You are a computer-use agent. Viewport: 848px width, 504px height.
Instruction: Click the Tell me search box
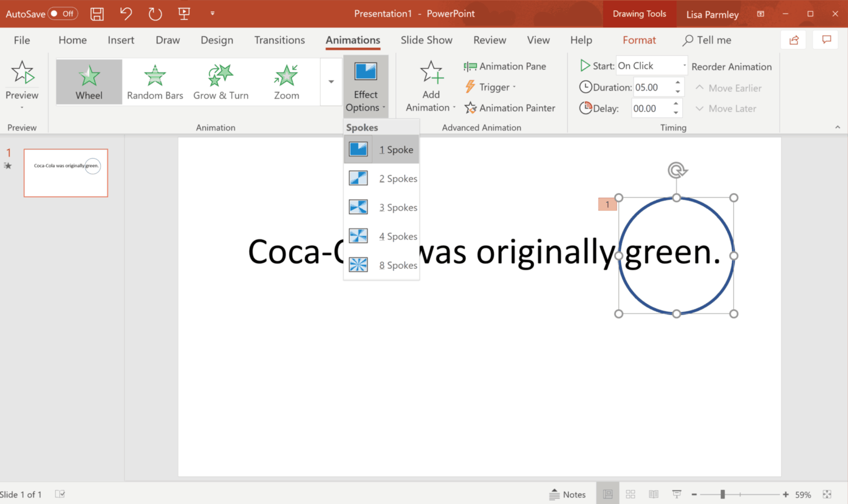[707, 40]
